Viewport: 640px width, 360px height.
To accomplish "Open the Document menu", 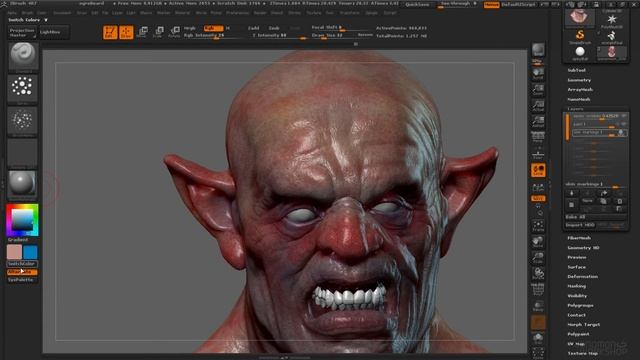I will (x=62, y=13).
